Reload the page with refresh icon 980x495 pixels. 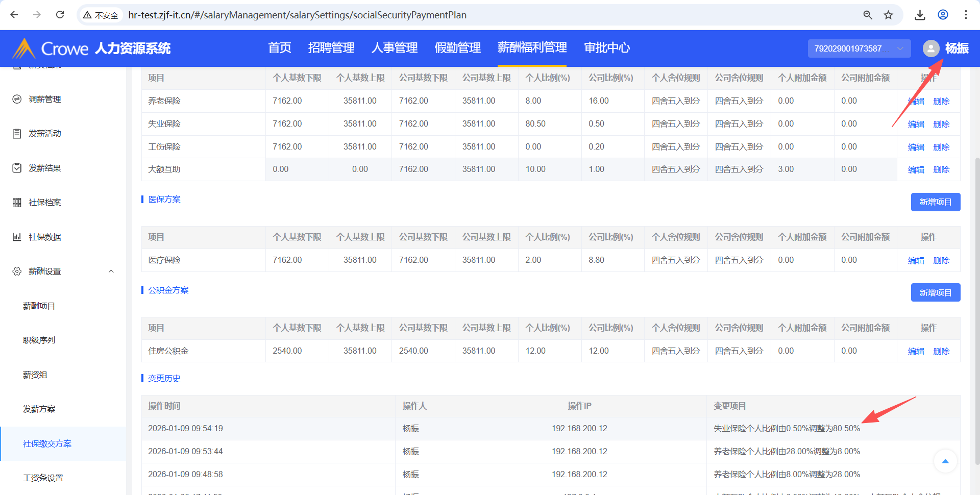point(60,15)
